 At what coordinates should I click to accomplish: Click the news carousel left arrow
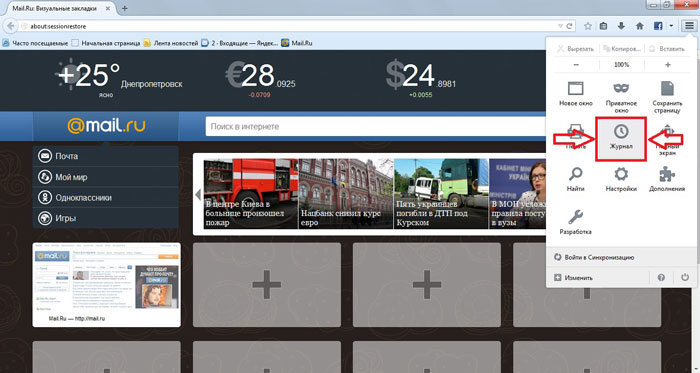(x=198, y=195)
